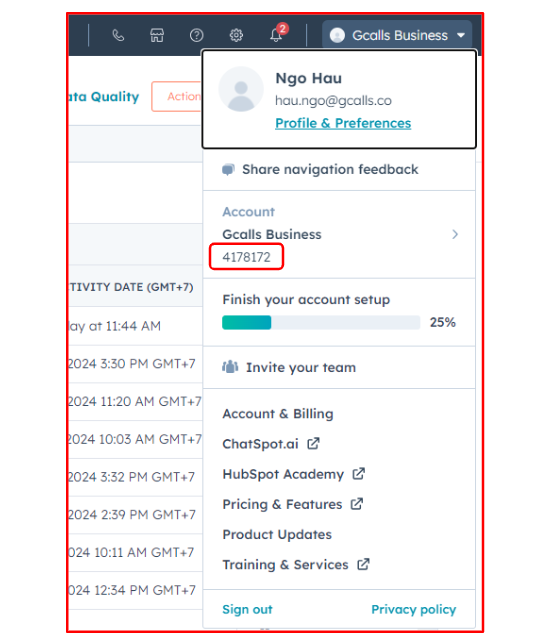Open the Profile & Preferences link
The image size is (551, 636).
coord(343,123)
